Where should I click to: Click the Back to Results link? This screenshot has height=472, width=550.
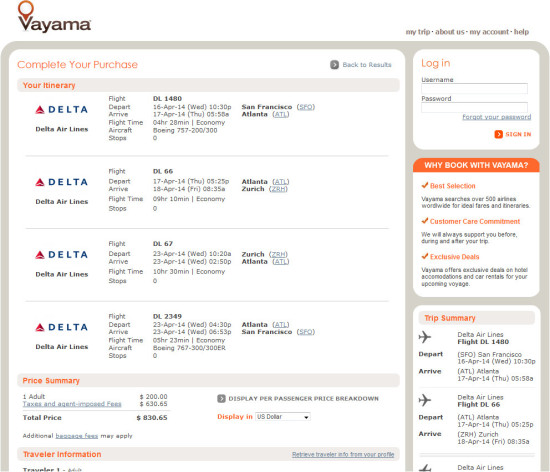point(367,65)
